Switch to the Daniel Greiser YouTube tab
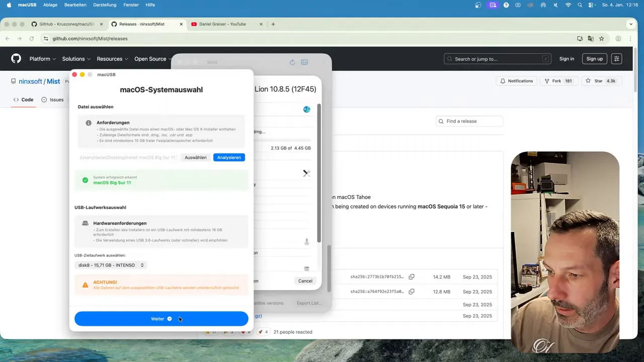 click(222, 24)
